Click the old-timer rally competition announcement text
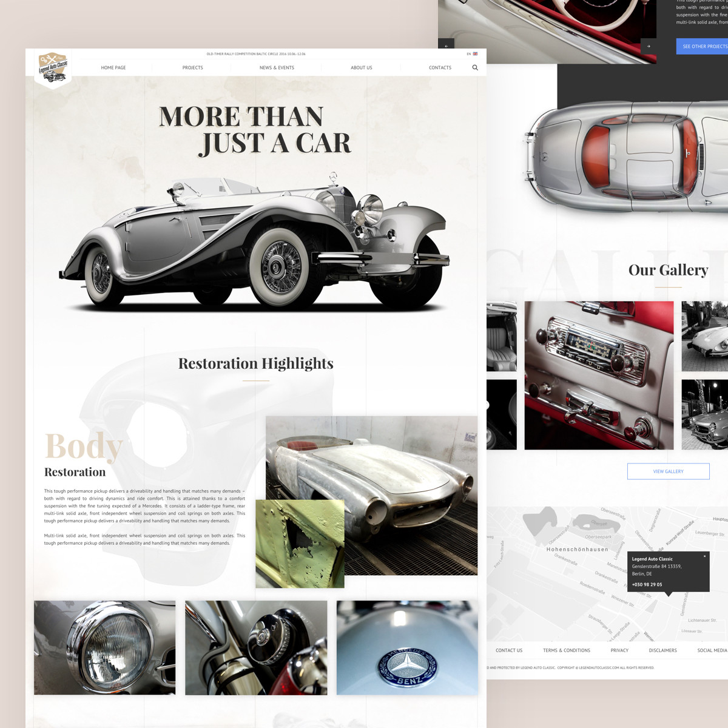 pos(256,54)
